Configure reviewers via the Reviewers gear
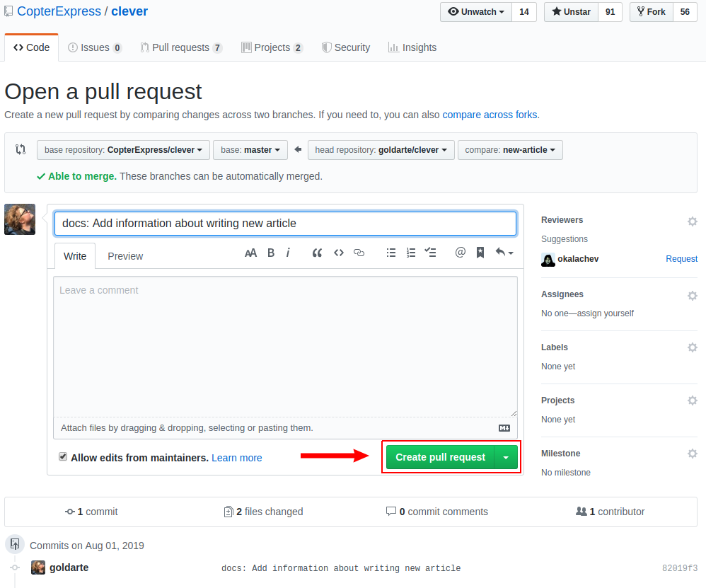The height and width of the screenshot is (588, 706). 692,221
